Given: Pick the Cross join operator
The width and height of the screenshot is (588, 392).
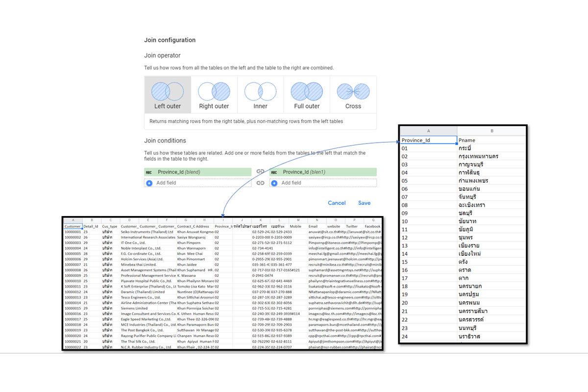Looking at the screenshot, I should coord(353,95).
